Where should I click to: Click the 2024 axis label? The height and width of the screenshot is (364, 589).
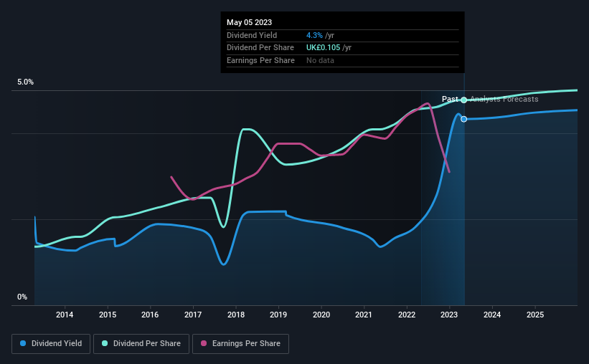click(x=492, y=315)
